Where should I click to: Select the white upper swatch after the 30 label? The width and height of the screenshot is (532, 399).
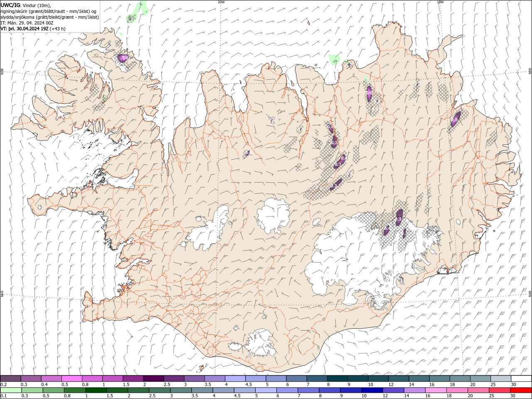tap(521, 379)
